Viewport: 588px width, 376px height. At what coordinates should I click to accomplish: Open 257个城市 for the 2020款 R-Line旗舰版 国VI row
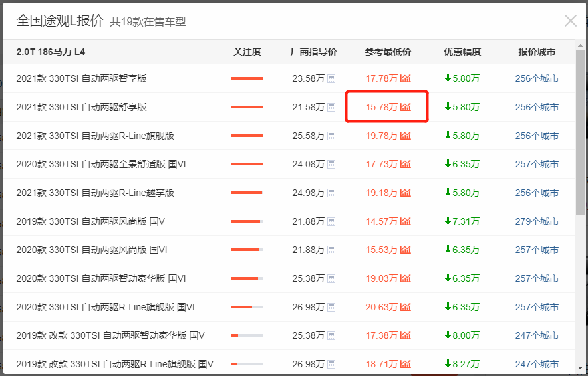[x=537, y=307]
